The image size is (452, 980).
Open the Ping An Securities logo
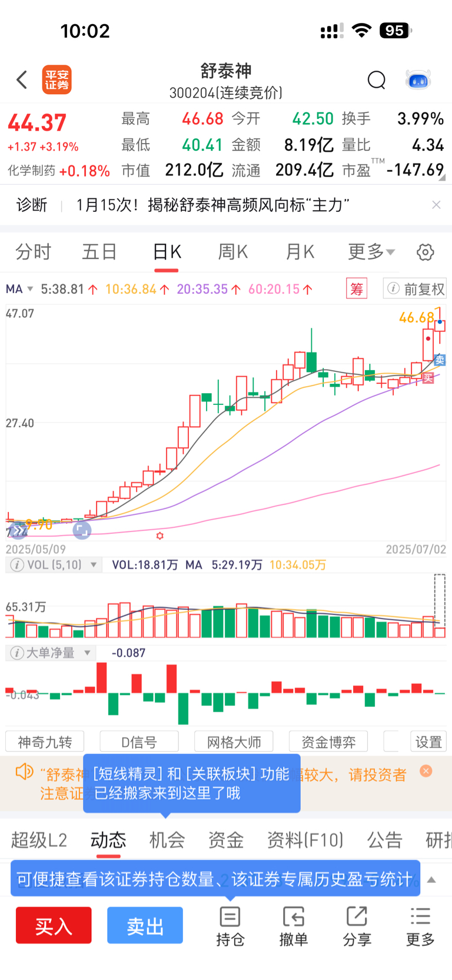(56, 80)
